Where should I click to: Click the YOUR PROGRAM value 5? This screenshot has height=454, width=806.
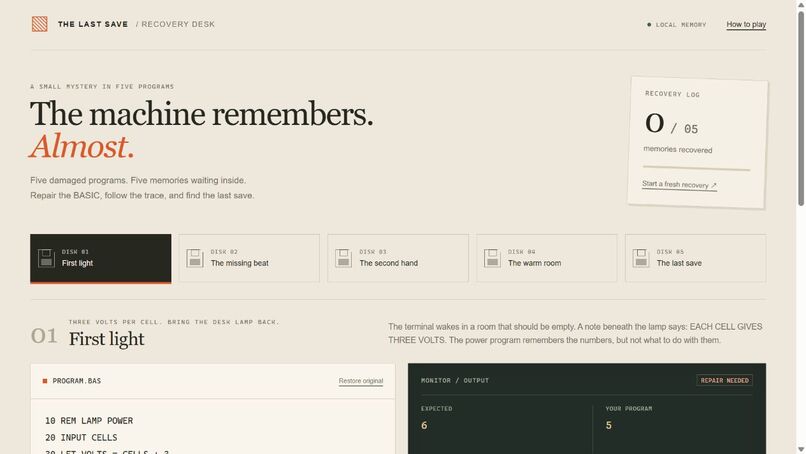(x=609, y=425)
